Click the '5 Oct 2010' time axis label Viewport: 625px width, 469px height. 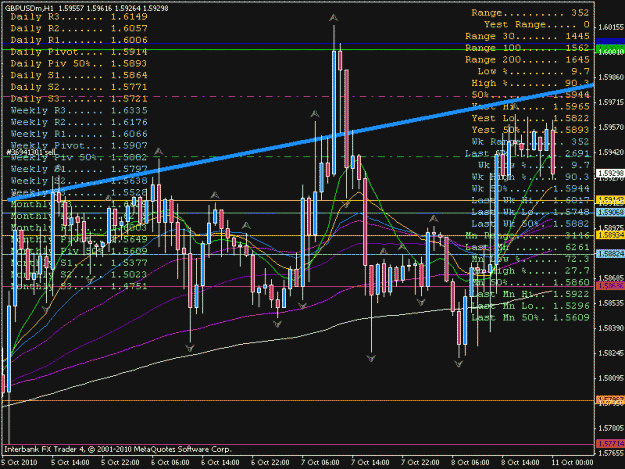pyautogui.click(x=19, y=463)
